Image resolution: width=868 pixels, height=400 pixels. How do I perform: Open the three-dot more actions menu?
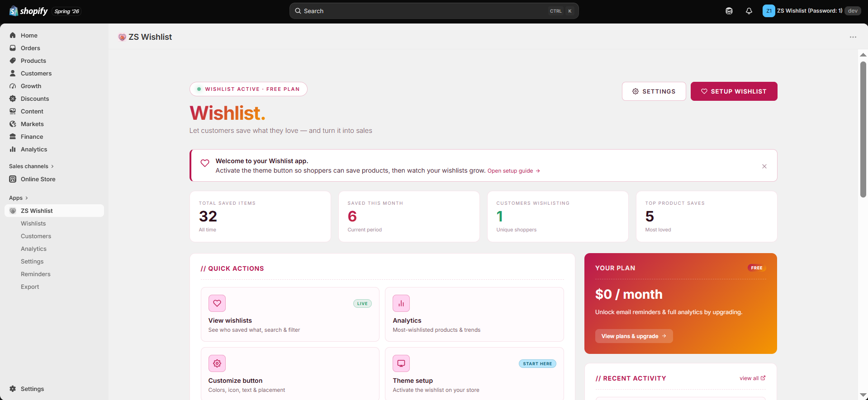pyautogui.click(x=853, y=37)
